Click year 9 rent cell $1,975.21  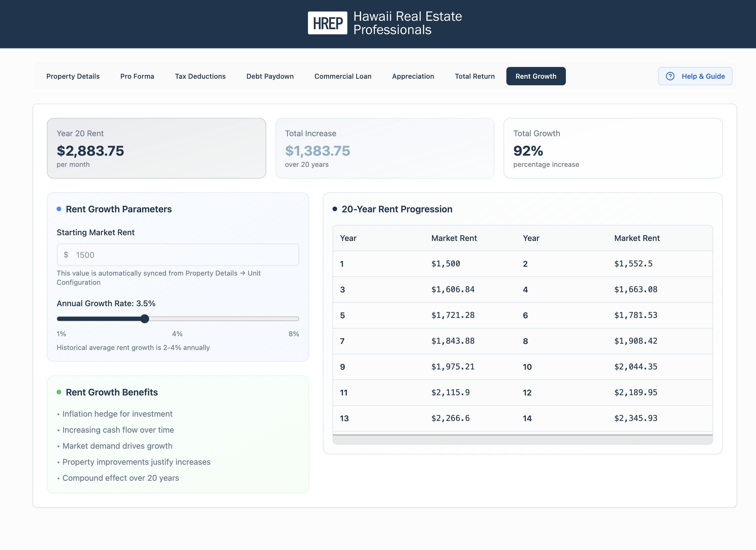pos(453,367)
